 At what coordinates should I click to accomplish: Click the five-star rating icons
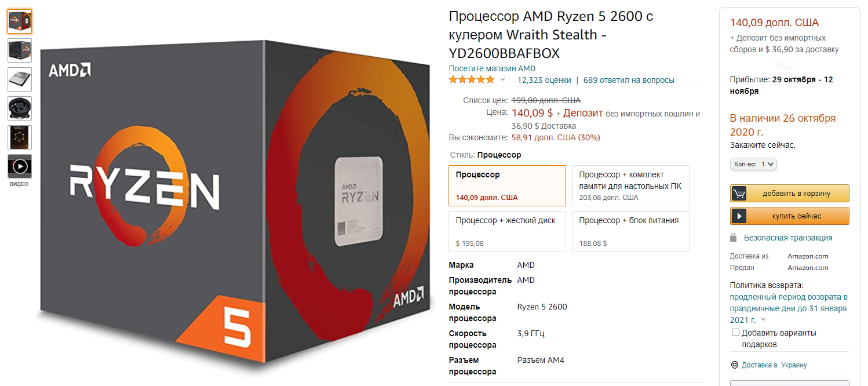pyautogui.click(x=472, y=80)
